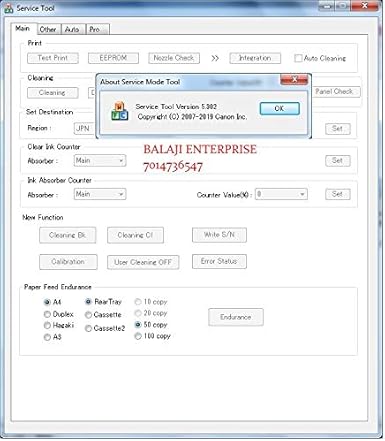The width and height of the screenshot is (385, 441).
Task: Select the Hagaki radio button
Action: [x=47, y=325]
